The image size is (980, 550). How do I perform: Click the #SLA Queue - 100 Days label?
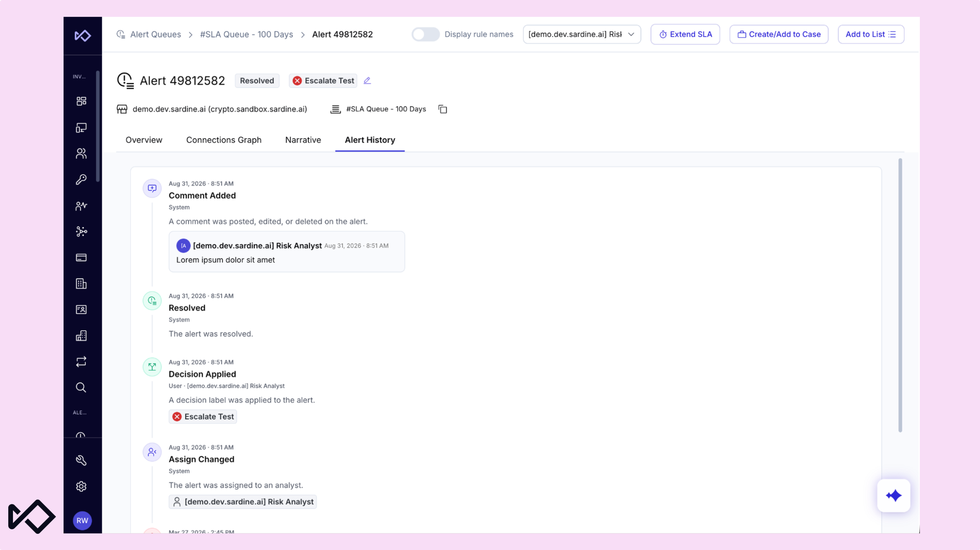point(386,109)
